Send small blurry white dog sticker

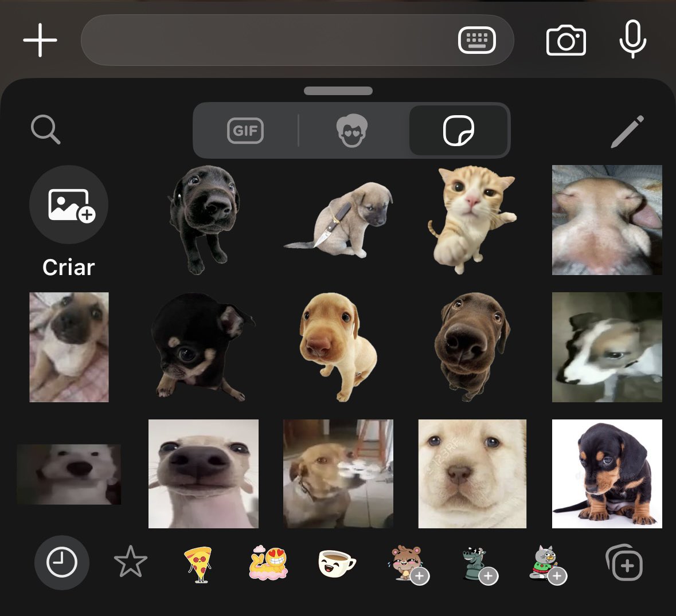tap(69, 474)
